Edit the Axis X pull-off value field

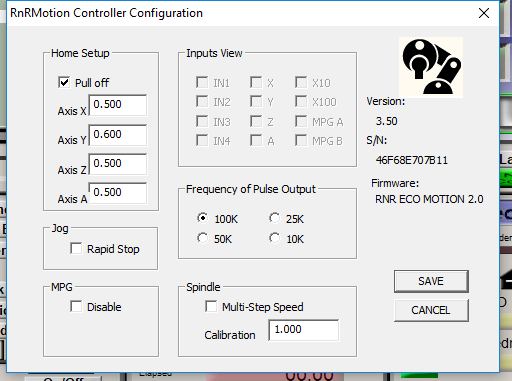pos(118,105)
